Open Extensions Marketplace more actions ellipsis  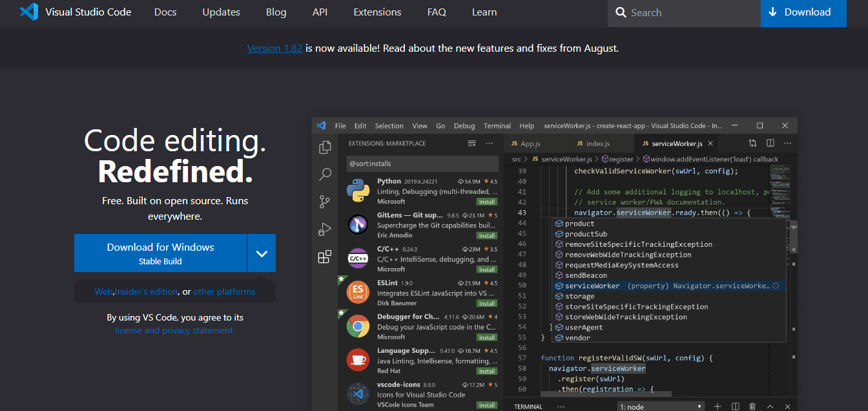[x=490, y=143]
